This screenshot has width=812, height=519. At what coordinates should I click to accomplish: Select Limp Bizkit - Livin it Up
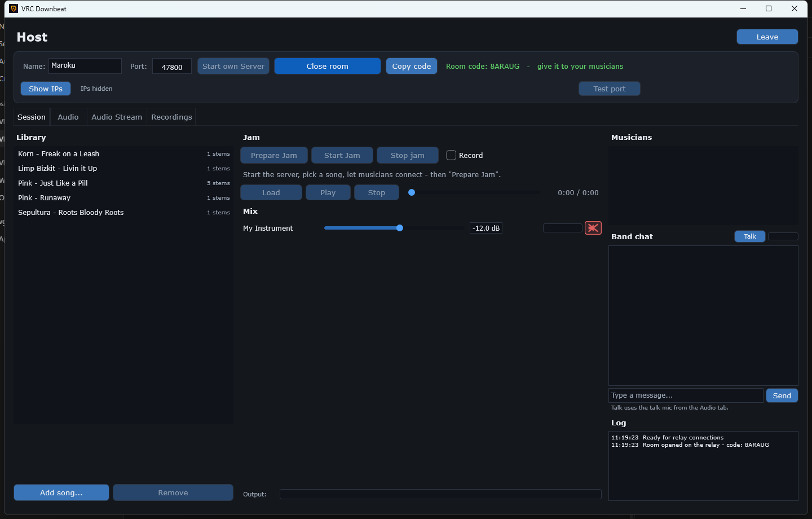(123, 168)
